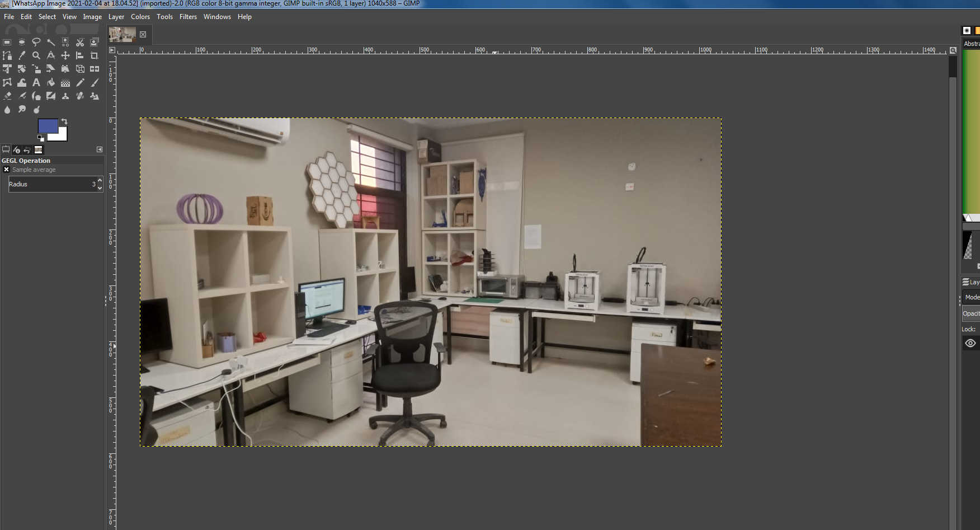Viewport: 980px width, 530px height.
Task: Pick the Color Picker eyedropper tool
Action: click(22, 55)
